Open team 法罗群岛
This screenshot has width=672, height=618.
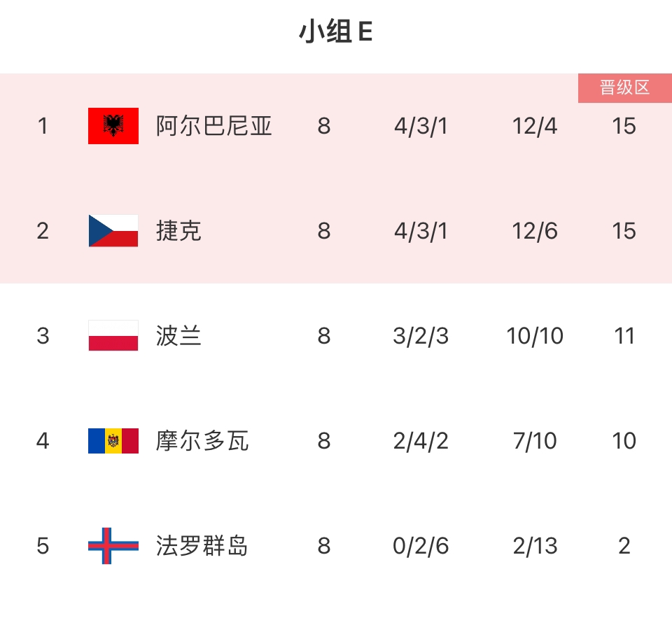point(202,546)
